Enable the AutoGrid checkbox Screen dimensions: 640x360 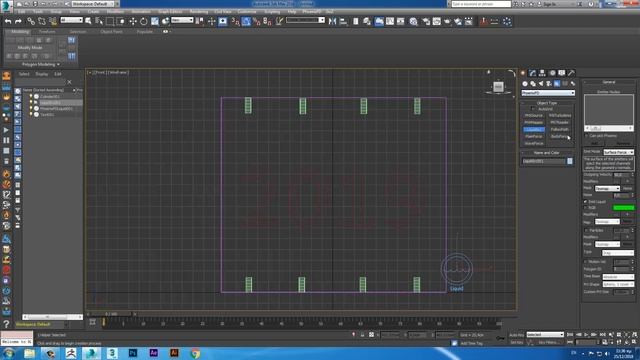(532, 109)
